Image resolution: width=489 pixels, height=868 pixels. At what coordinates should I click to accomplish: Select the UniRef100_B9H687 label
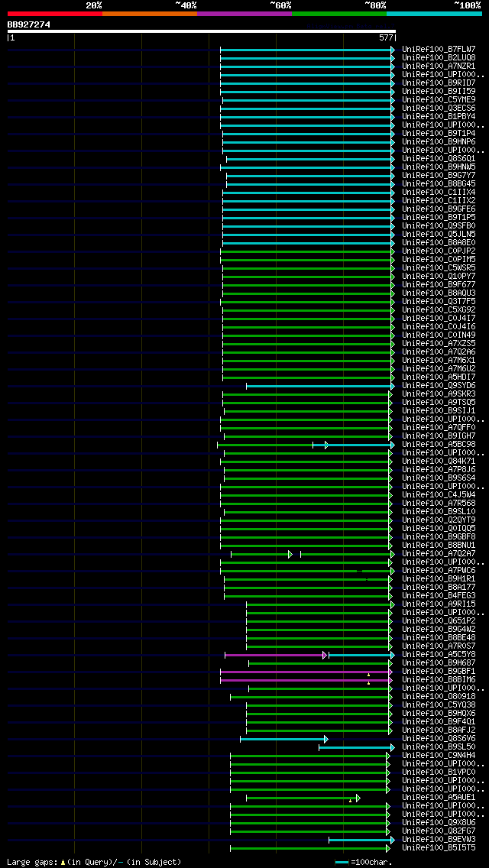pos(439,662)
